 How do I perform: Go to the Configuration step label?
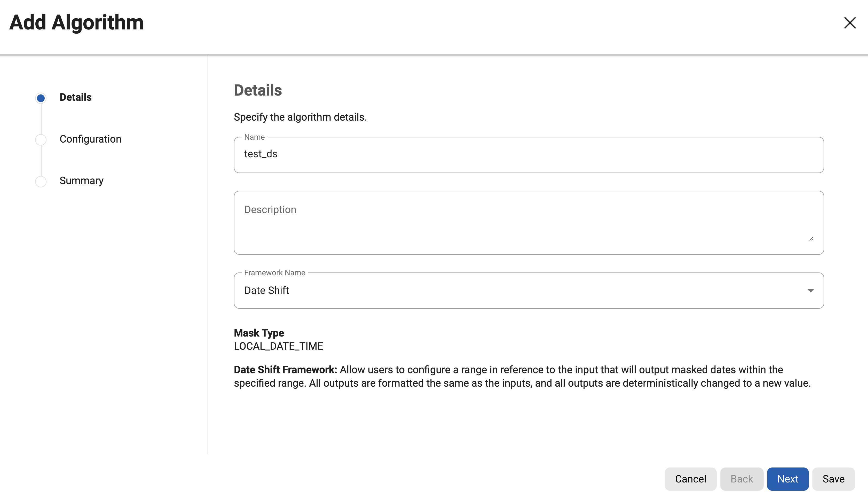pyautogui.click(x=90, y=139)
